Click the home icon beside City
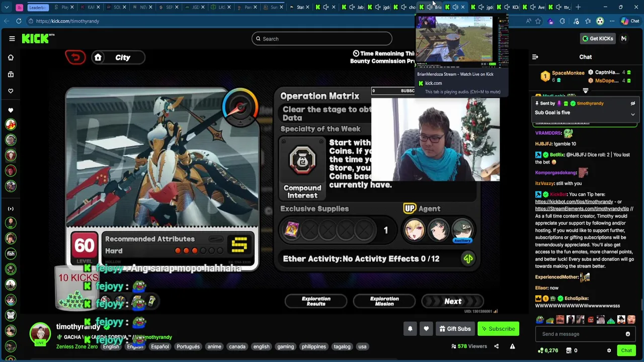 pos(98,57)
